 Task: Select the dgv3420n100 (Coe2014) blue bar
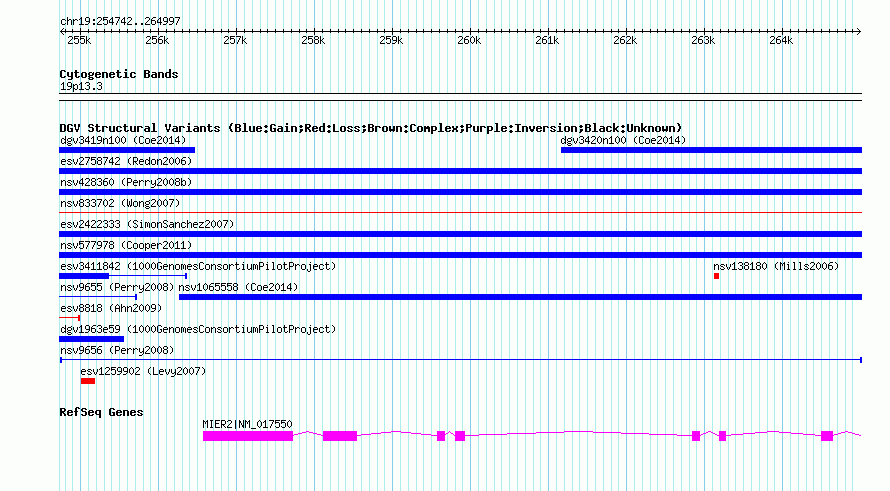pyautogui.click(x=711, y=150)
